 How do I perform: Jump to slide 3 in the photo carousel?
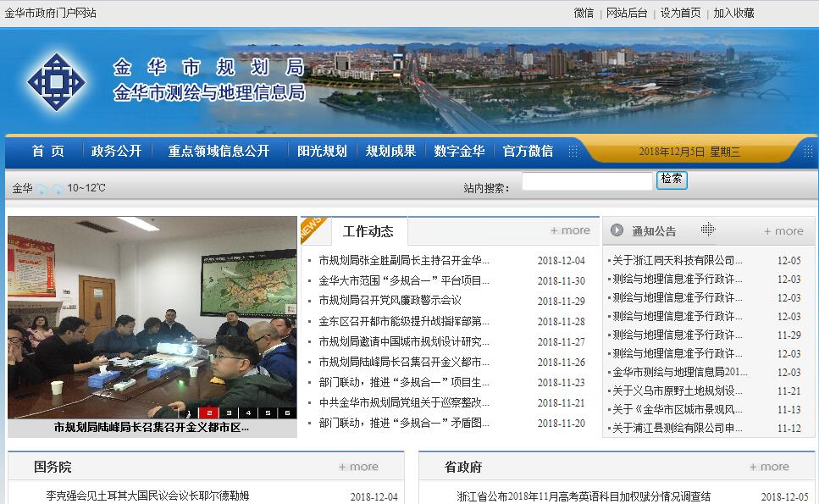pyautogui.click(x=229, y=413)
